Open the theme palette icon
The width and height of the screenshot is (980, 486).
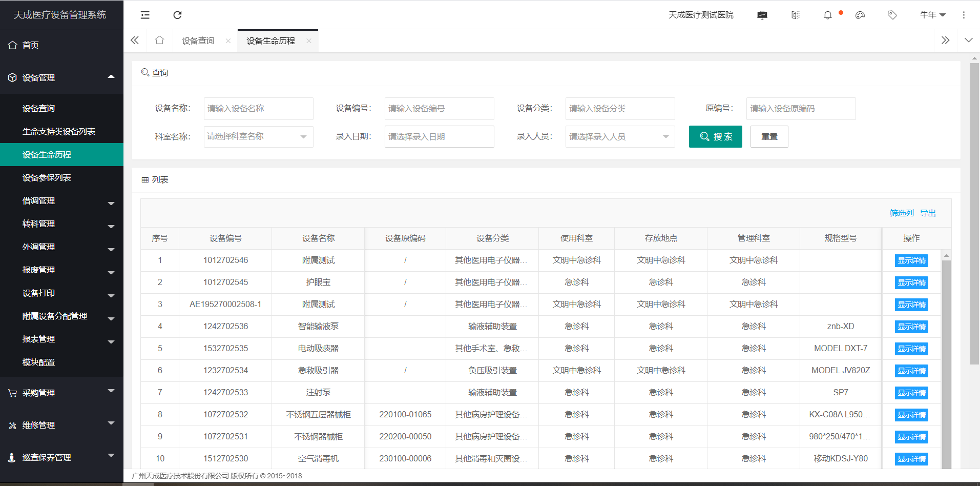pos(860,15)
